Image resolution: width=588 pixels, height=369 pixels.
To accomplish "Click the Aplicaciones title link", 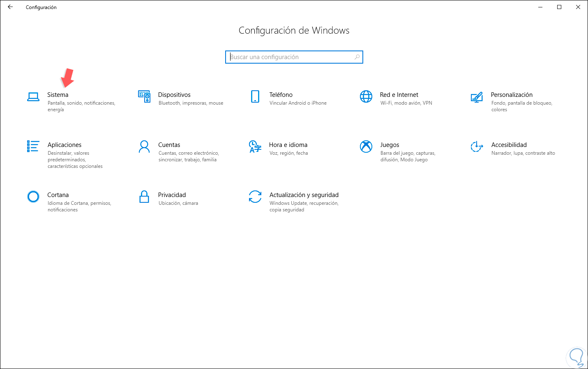I will click(x=65, y=145).
